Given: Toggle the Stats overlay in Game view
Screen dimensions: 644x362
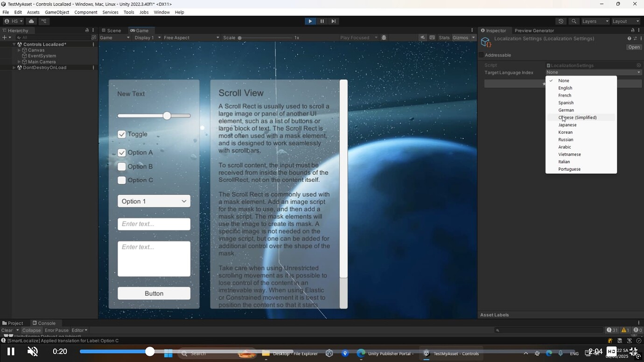Looking at the screenshot, I should tap(443, 37).
